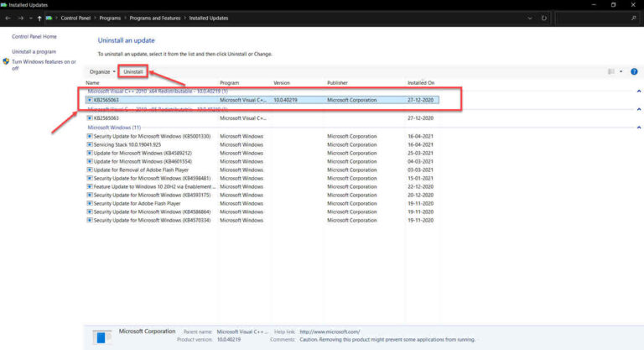Click the Installed Updates breadcrumb
Screen dimensions: 644x350
pyautogui.click(x=209, y=18)
